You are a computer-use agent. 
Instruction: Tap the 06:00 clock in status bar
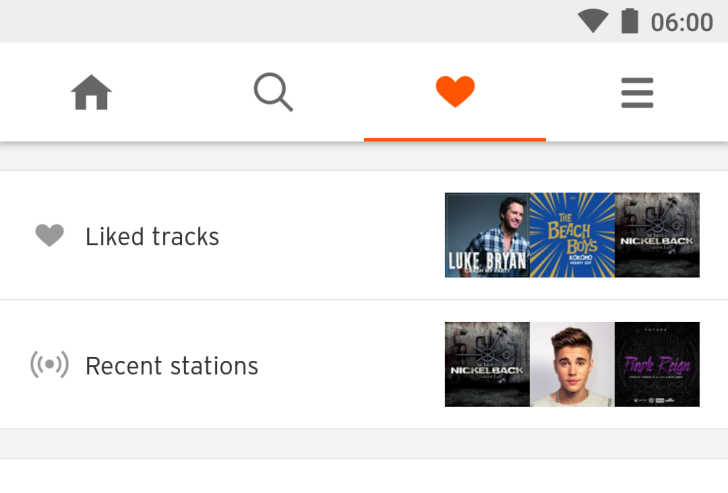682,22
